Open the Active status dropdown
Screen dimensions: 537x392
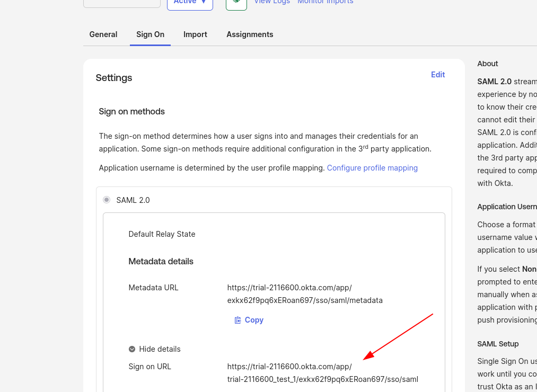pos(190,2)
